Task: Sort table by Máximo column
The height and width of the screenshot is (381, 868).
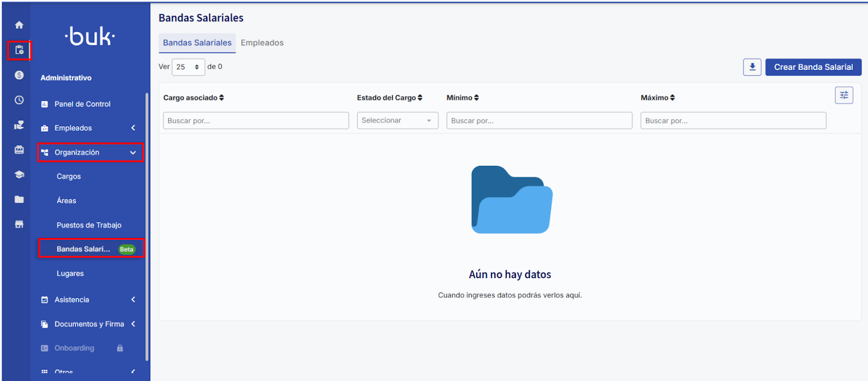Action: (x=658, y=98)
